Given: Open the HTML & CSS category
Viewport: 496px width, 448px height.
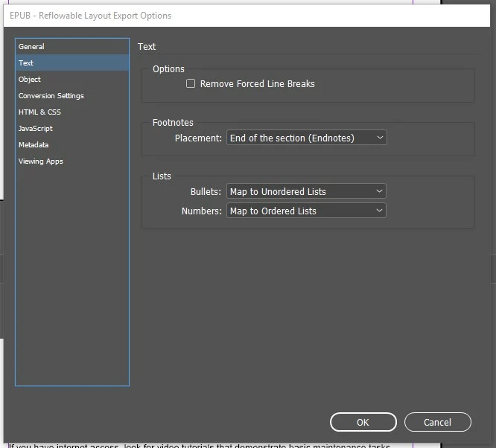Looking at the screenshot, I should 71,112.
